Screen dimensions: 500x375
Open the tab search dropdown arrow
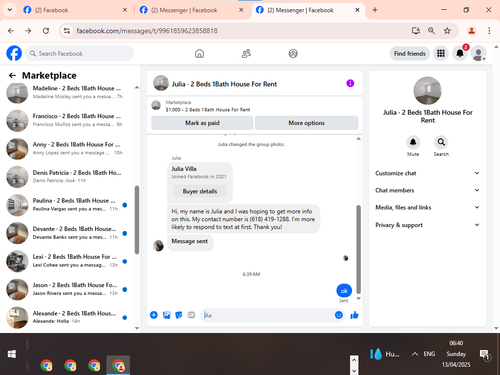[x=10, y=10]
